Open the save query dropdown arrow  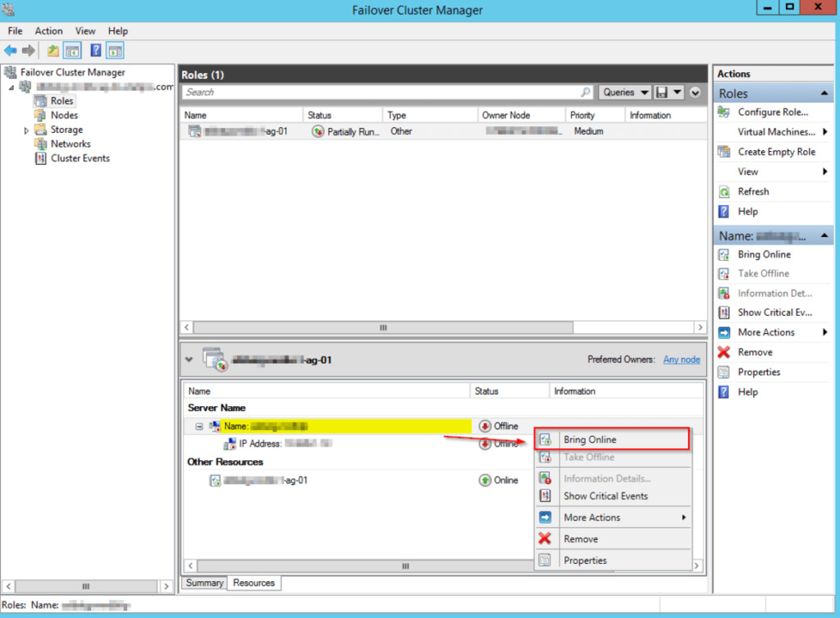coord(677,92)
